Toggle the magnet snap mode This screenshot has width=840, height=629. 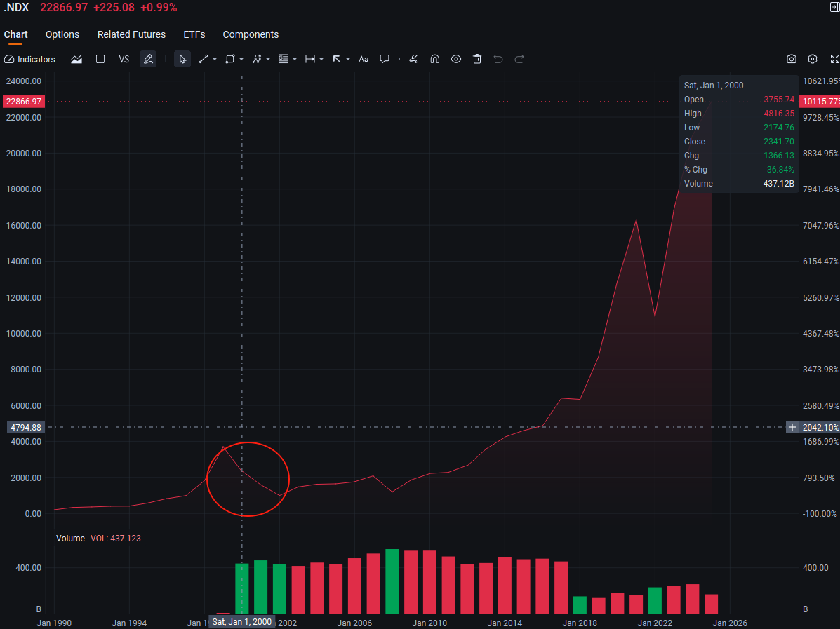(435, 60)
